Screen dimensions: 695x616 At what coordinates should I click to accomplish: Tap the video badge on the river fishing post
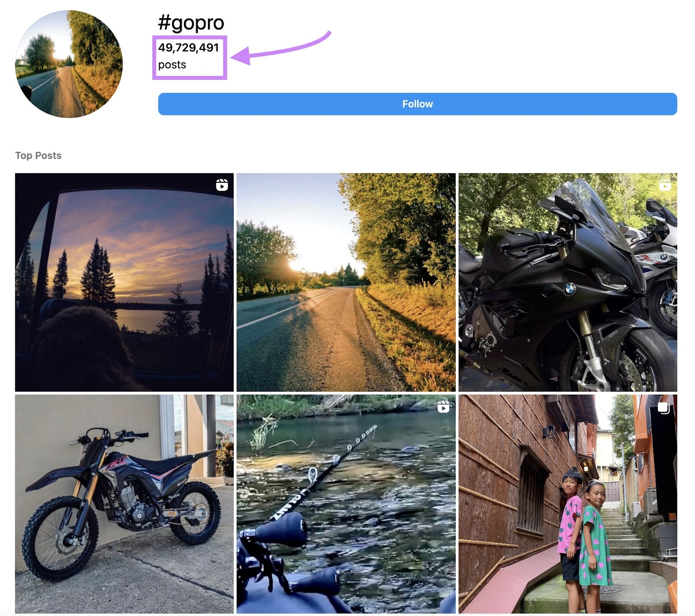(443, 407)
